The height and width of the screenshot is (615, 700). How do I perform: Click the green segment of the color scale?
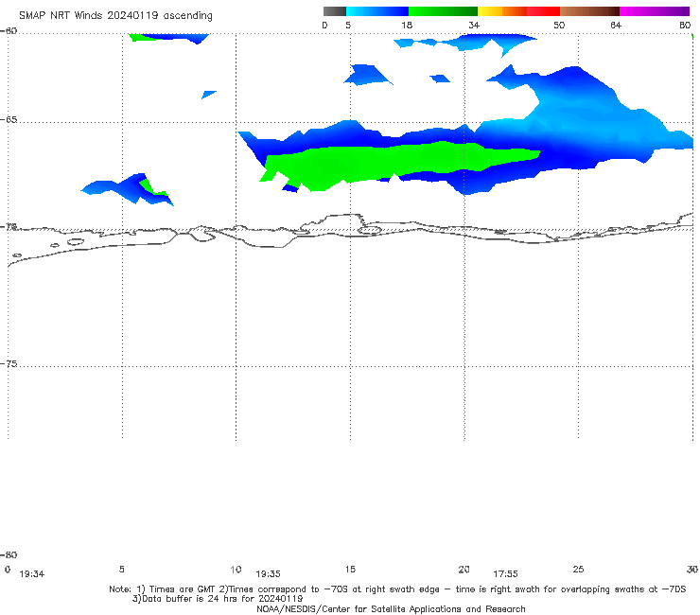[x=443, y=11]
